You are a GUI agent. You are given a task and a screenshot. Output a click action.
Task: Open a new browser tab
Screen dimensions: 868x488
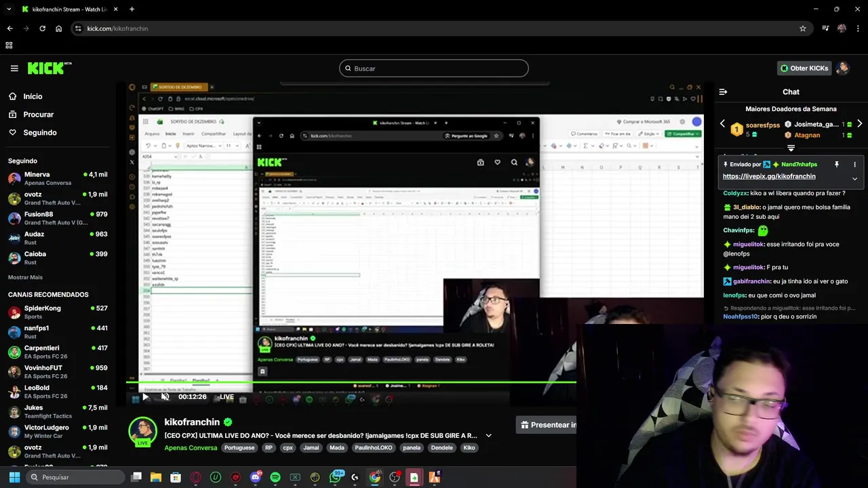point(132,9)
